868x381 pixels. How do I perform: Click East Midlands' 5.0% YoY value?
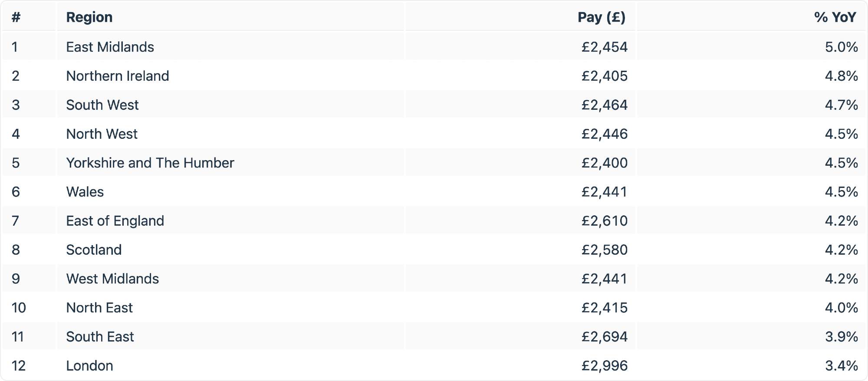point(841,47)
